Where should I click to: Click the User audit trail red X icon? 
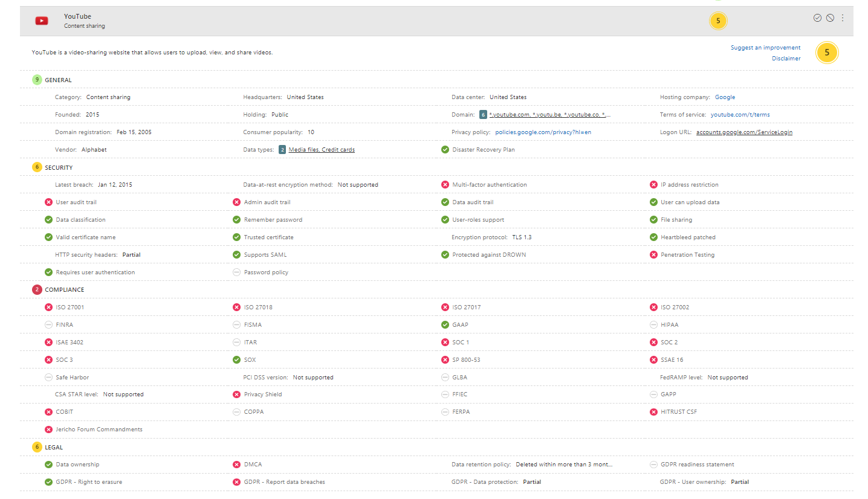click(x=48, y=202)
